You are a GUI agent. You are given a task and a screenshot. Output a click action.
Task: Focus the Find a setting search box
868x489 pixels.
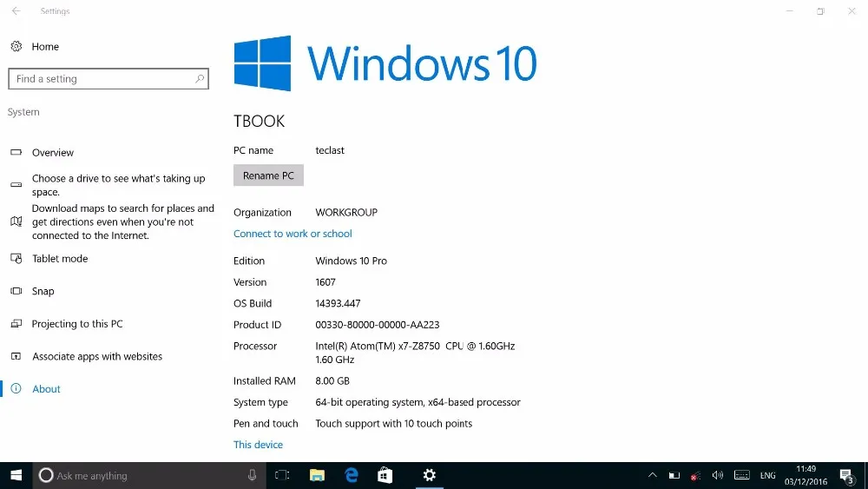[x=108, y=79]
